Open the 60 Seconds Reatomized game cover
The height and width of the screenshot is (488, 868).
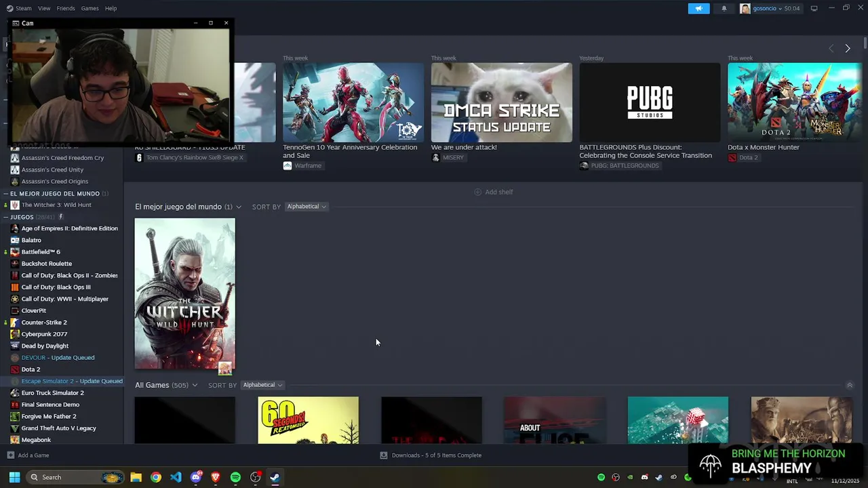point(308,420)
